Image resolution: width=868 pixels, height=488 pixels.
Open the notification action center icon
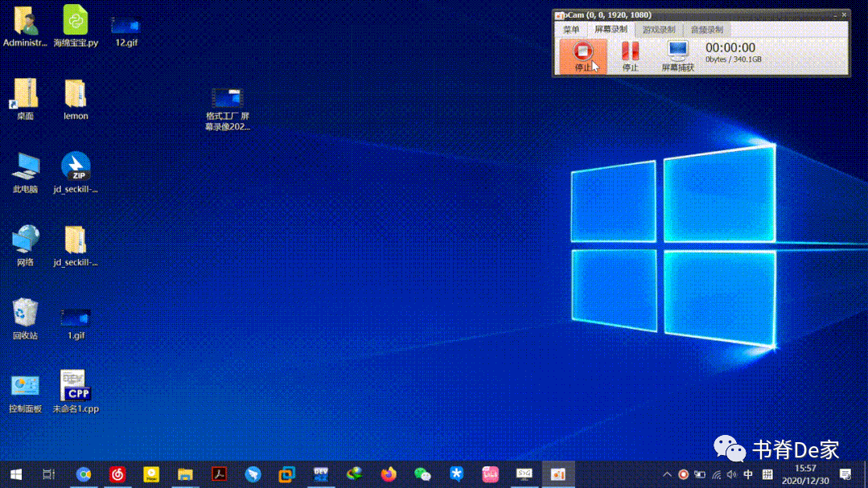845,474
